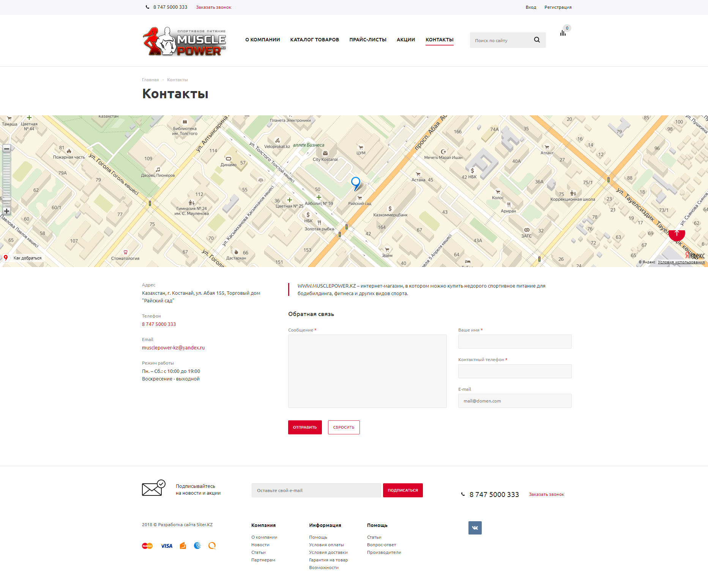Viewport: 708px width, 588px height.
Task: Click the QIWI payment icon
Action: tap(212, 546)
